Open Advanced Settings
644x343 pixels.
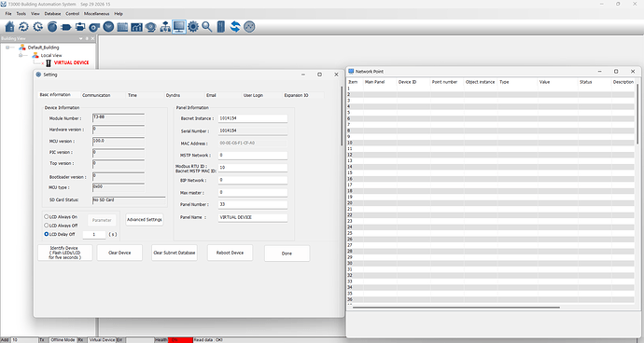[144, 220]
